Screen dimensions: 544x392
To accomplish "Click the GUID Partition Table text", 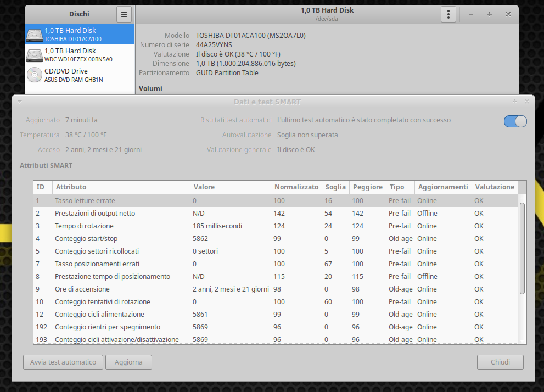I will click(227, 73).
